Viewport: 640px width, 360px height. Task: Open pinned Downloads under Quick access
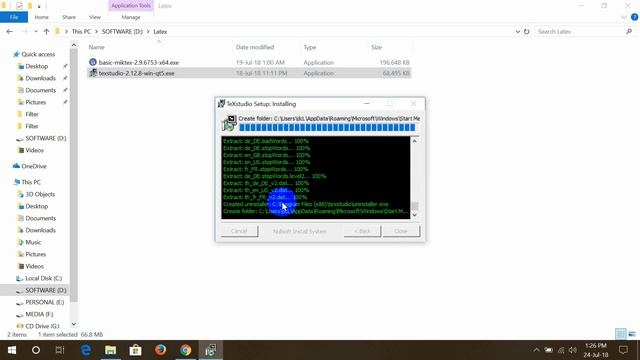coord(40,78)
